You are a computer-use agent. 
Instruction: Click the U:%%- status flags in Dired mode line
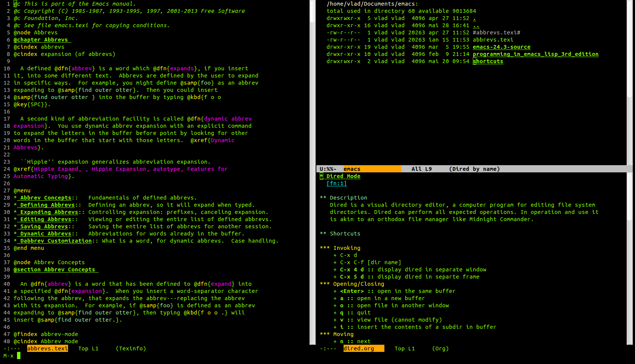(328, 169)
